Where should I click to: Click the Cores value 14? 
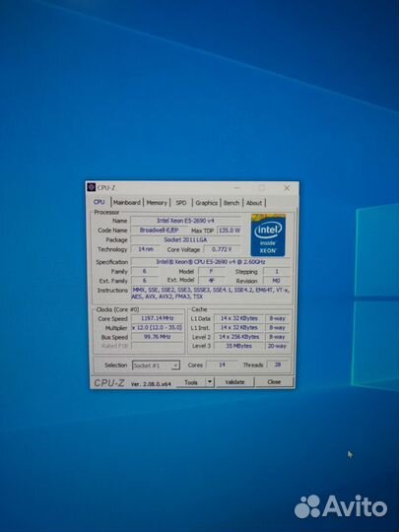pyautogui.click(x=222, y=365)
